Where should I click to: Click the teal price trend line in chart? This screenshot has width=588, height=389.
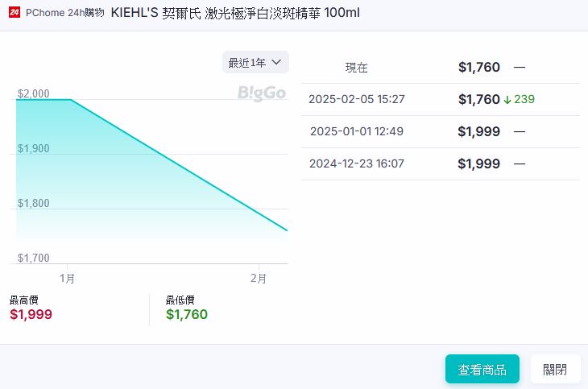(x=177, y=163)
